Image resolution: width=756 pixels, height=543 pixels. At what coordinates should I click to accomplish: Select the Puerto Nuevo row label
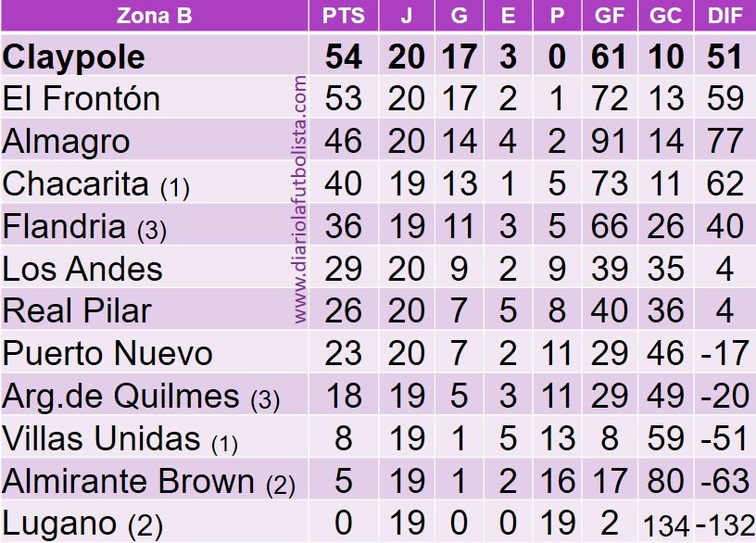coord(107,353)
